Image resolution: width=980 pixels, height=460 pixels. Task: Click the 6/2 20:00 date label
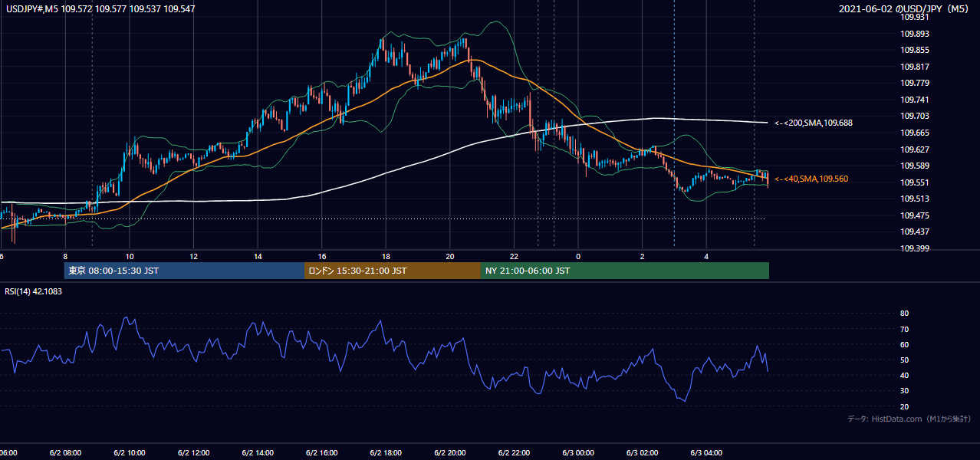click(x=451, y=452)
